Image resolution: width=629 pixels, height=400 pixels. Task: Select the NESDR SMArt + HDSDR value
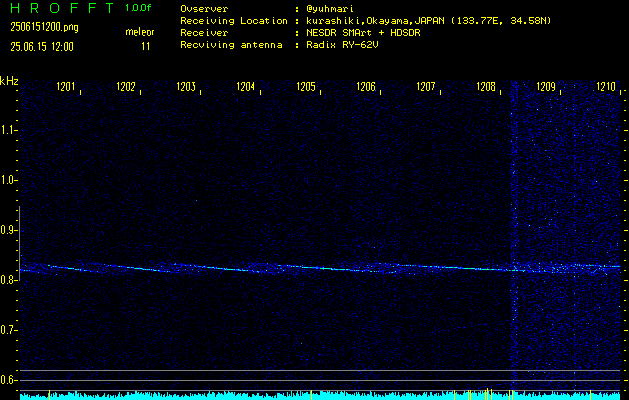(363, 33)
